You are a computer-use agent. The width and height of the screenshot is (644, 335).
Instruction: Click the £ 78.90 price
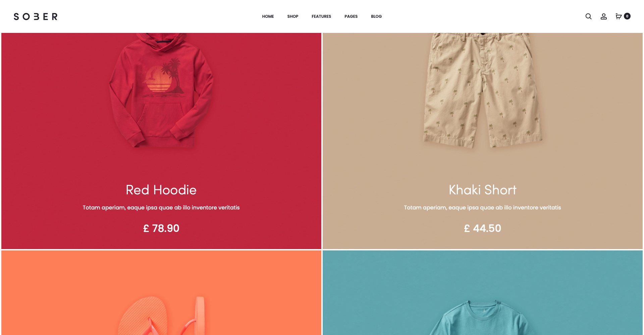pos(161,228)
